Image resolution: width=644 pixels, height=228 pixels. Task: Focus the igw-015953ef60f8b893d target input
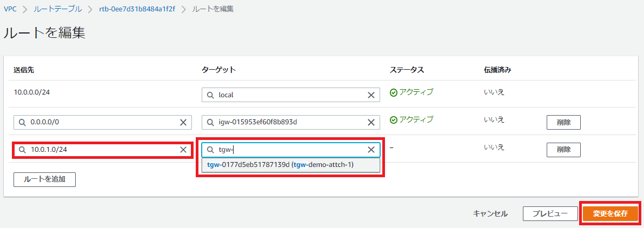[291, 122]
